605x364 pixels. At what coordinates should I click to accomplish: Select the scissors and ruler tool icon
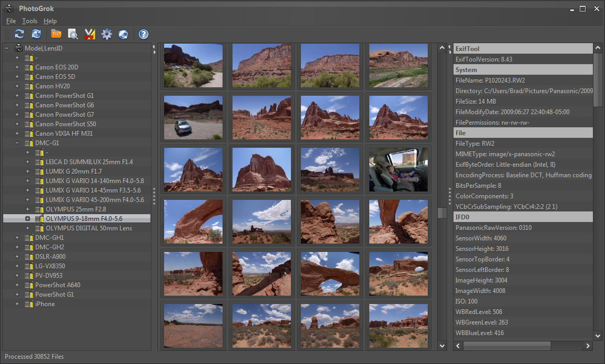pos(90,34)
